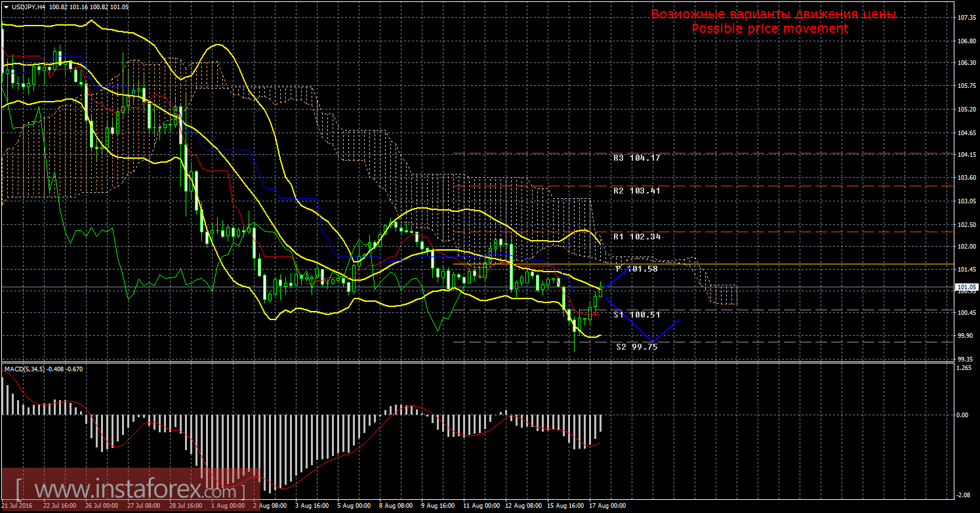980x513 pixels.
Task: Click the S2 99.75 support label
Action: tap(636, 347)
